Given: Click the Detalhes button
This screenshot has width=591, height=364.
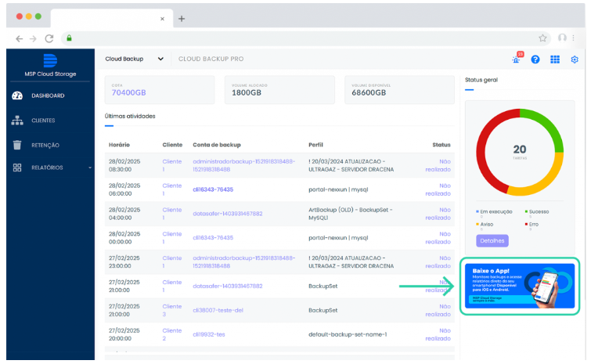Looking at the screenshot, I should point(492,240).
